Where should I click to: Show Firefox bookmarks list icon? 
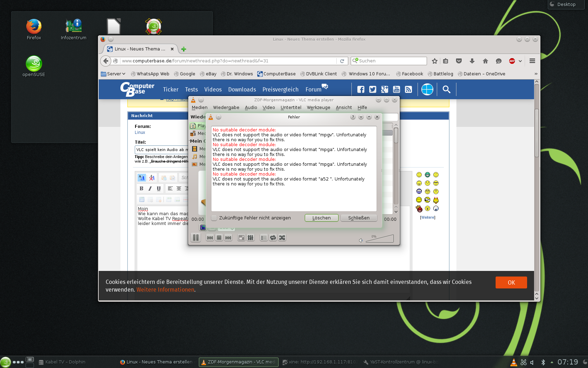tap(446, 61)
